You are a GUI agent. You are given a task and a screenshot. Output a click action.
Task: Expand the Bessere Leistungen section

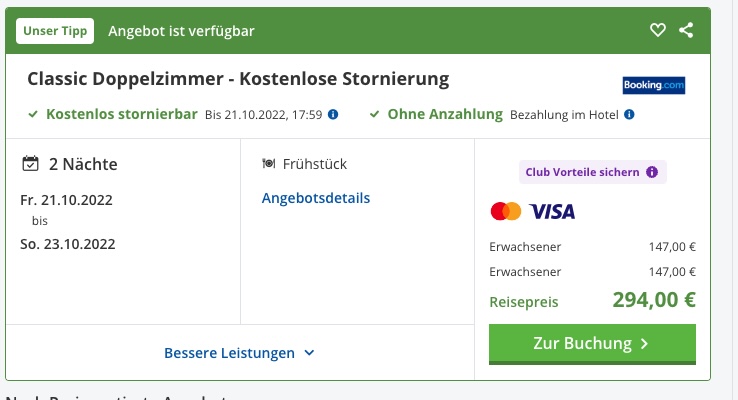(229, 353)
